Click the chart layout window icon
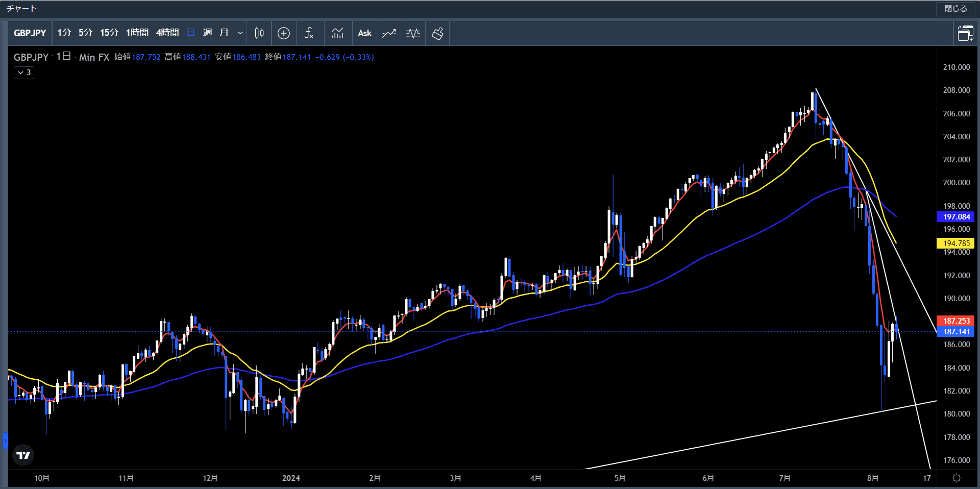The image size is (980, 489). click(965, 33)
